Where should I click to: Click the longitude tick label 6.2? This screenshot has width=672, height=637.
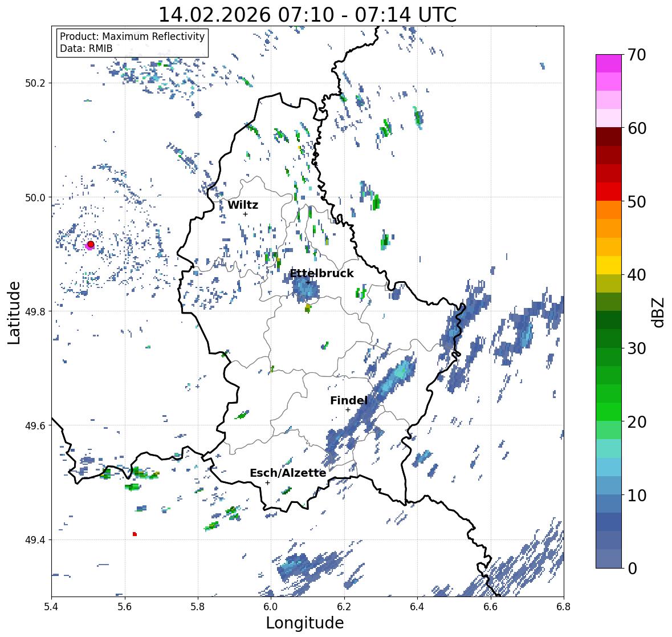[344, 607]
